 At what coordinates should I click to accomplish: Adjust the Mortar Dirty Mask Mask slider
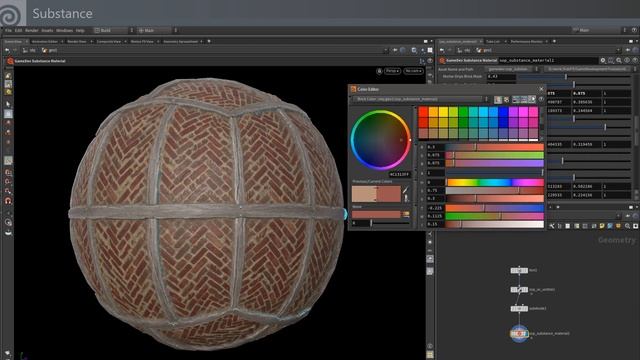point(574,77)
